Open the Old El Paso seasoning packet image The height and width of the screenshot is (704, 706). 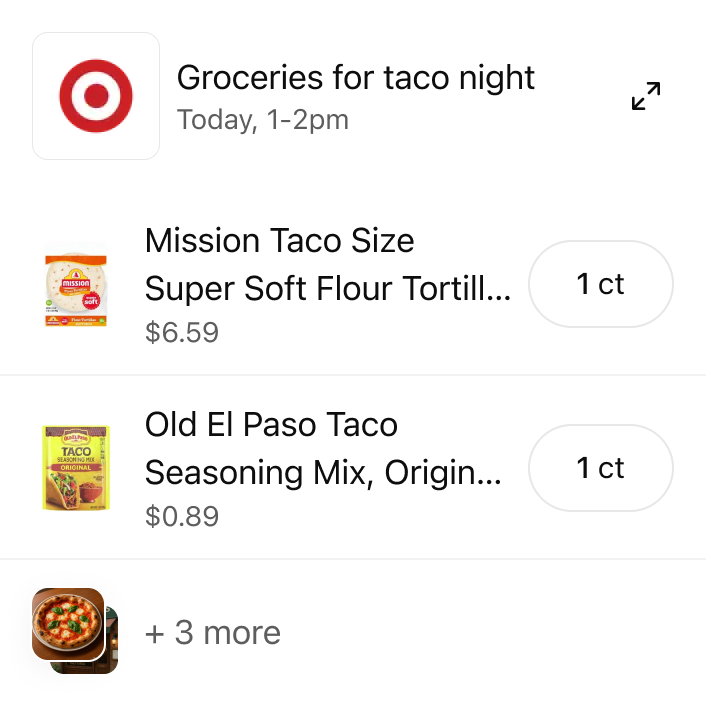point(75,468)
